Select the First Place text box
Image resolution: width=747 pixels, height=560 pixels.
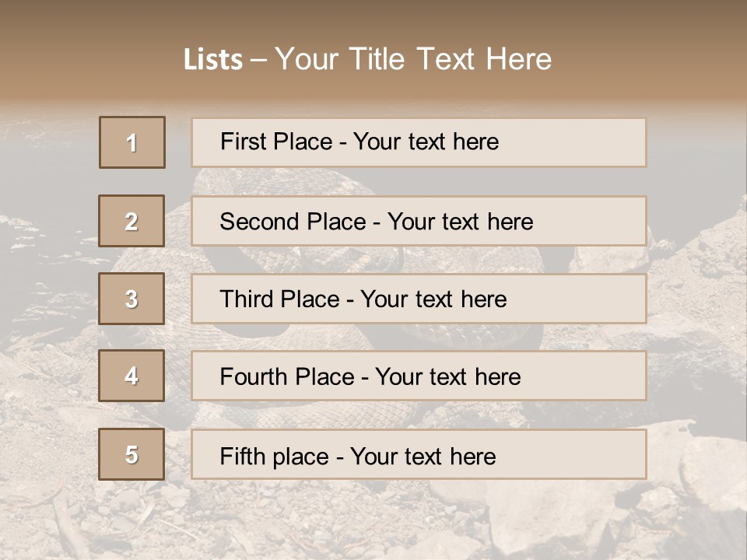click(419, 142)
